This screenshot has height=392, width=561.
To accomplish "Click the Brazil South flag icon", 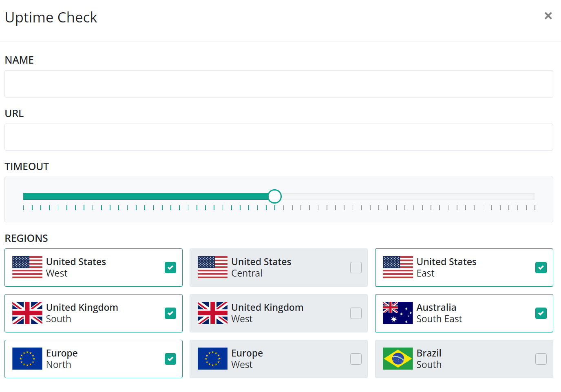I will click(398, 359).
